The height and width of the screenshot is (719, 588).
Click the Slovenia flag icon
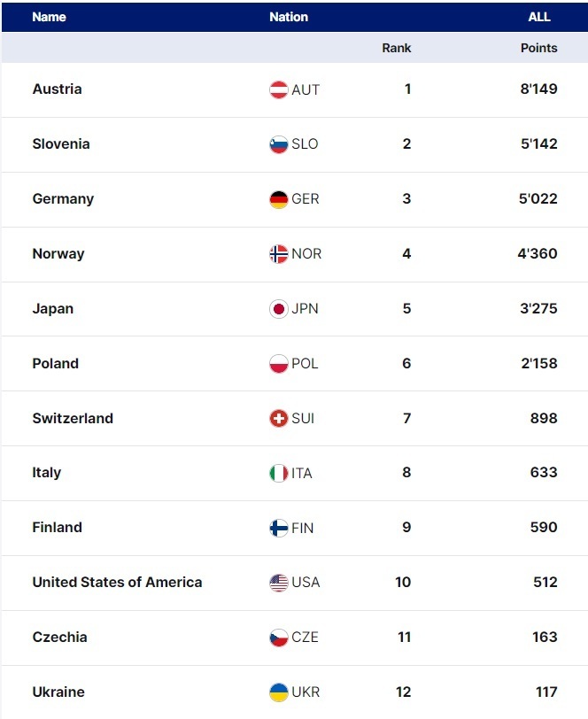pos(279,144)
